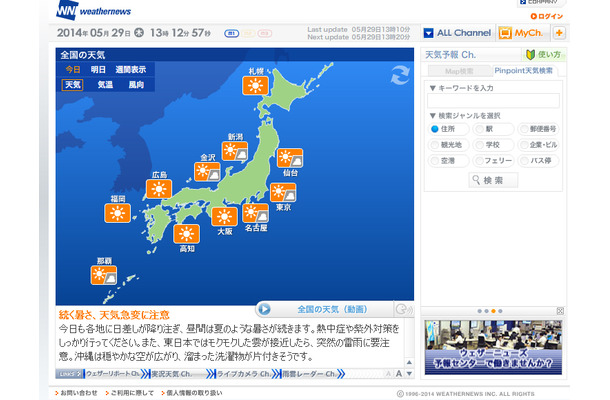Open ライブカメラ Ch. link
The height and width of the screenshot is (400, 610).
point(244,374)
